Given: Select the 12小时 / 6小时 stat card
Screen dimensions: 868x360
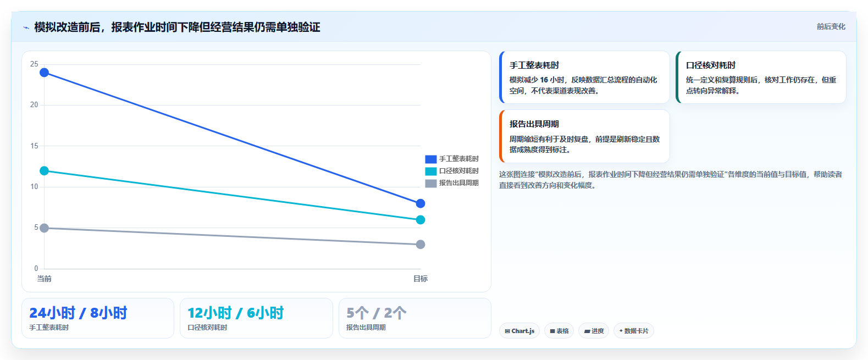Looking at the screenshot, I should tap(256, 318).
